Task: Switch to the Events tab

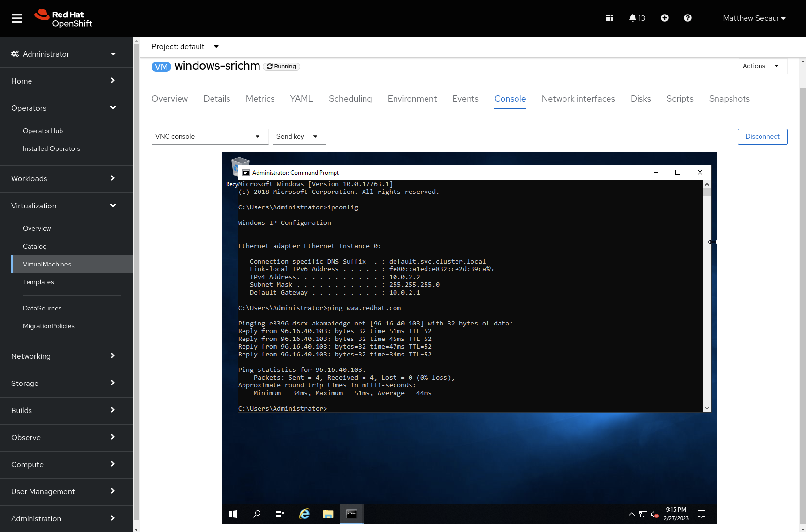Action: [x=465, y=99]
